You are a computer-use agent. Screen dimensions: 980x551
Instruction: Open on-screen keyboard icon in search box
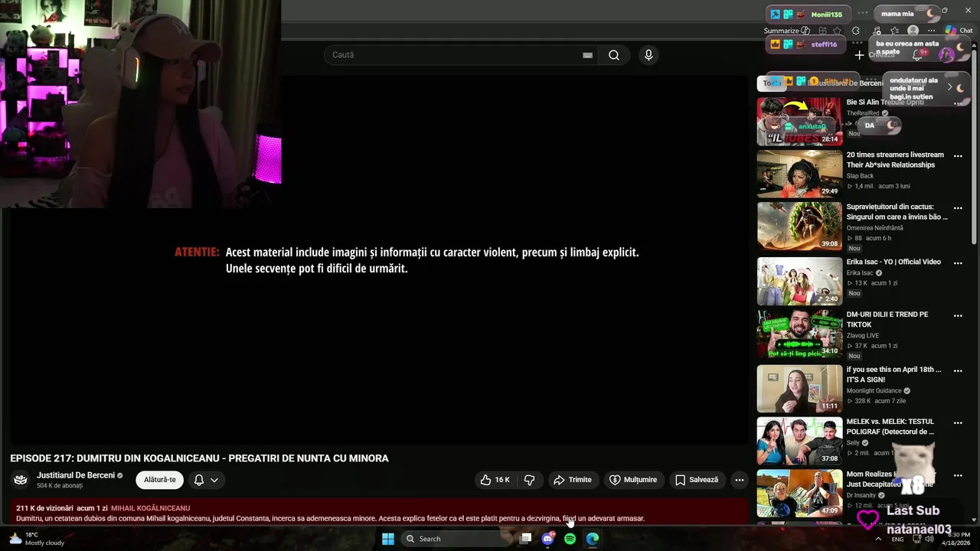[587, 55]
